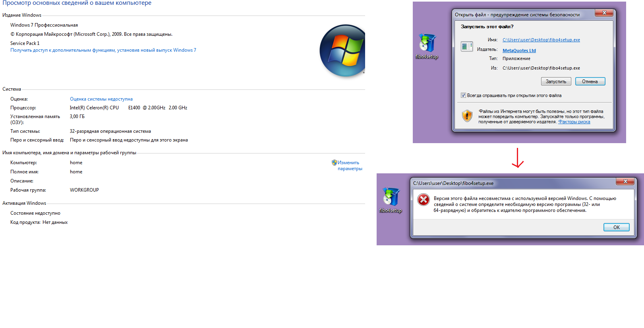Click the 'Код продукта: Нет данных' text
This screenshot has width=644, height=328.
[39, 222]
